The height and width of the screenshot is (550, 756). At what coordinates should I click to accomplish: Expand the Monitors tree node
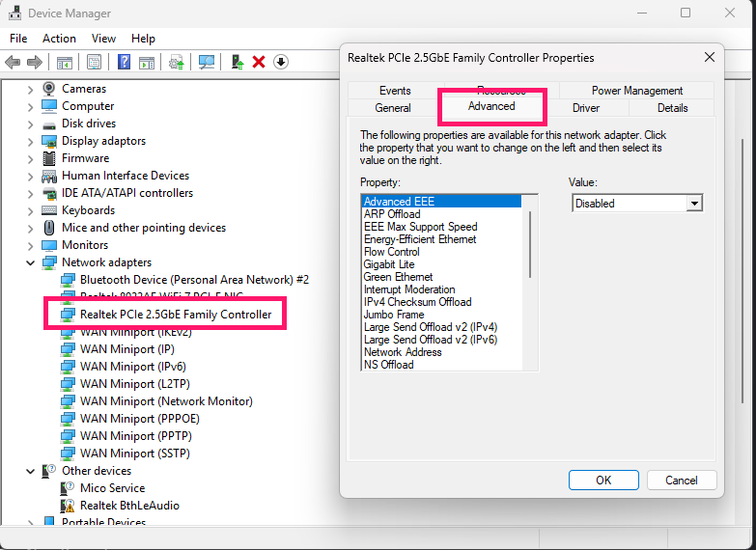coord(30,246)
